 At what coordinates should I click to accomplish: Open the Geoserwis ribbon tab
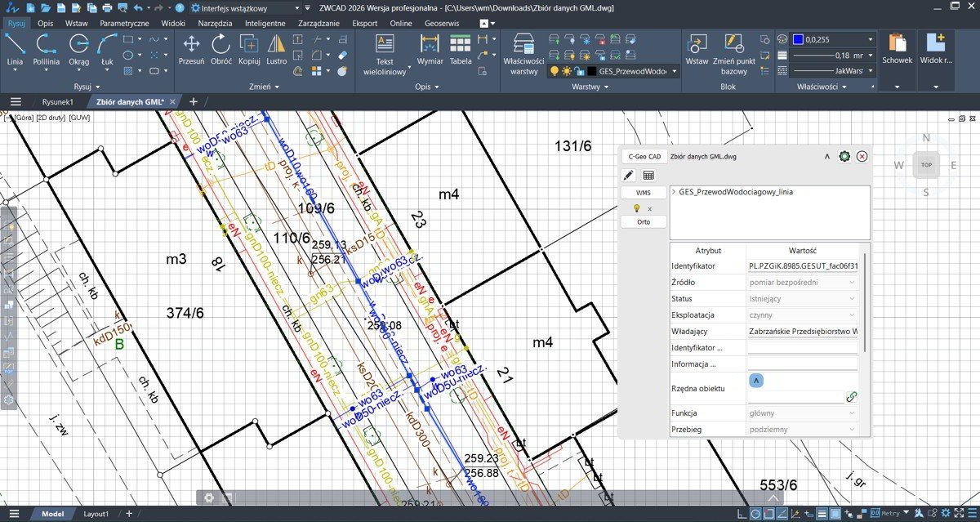point(443,23)
